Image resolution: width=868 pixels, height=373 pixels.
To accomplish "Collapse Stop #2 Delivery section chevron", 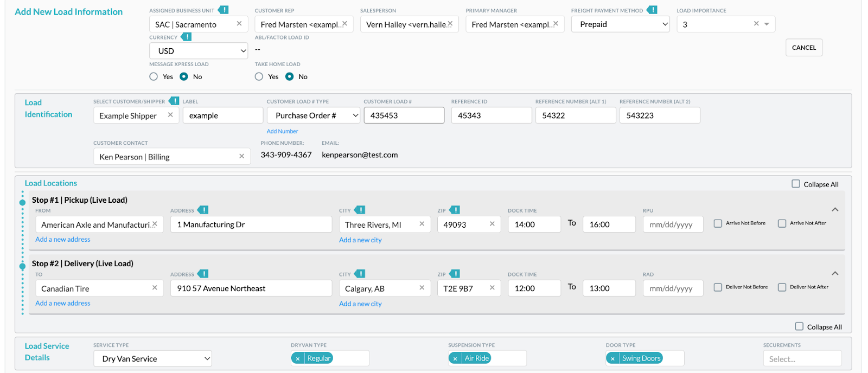I will 835,273.
